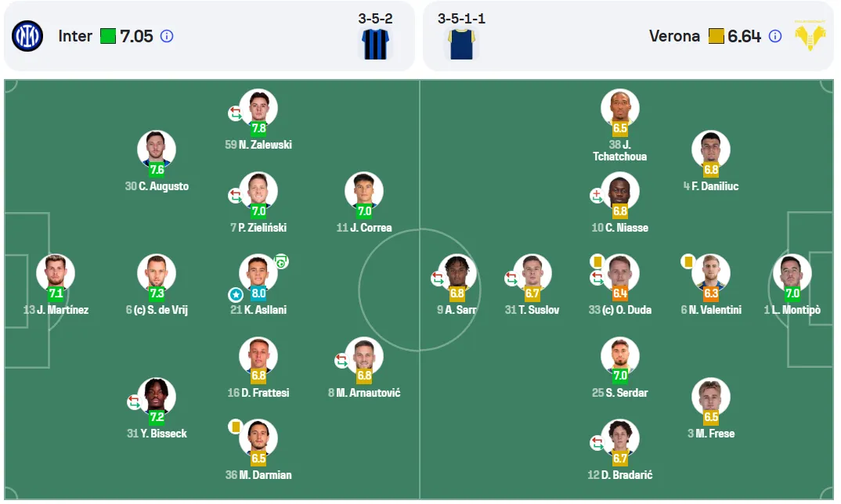Image resolution: width=841 pixels, height=504 pixels.
Task: Click the 8.0 rating badge on Asllani
Action: (258, 293)
